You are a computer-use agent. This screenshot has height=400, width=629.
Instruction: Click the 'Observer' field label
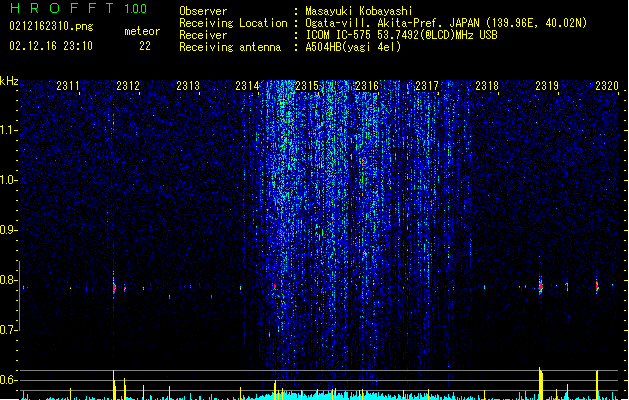pyautogui.click(x=203, y=11)
